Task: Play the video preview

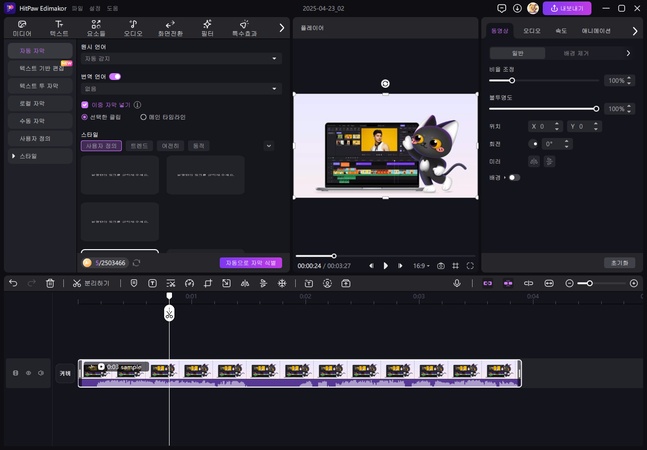Action: pos(386,266)
